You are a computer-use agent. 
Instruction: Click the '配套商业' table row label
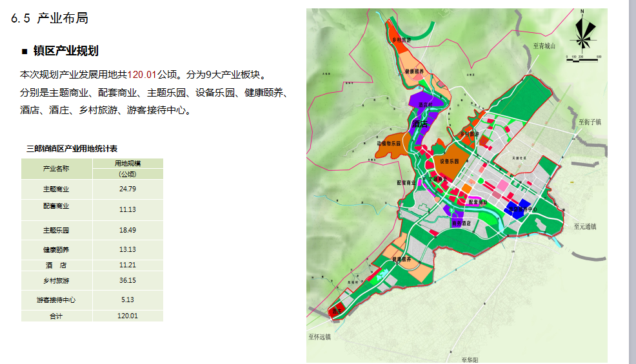coord(56,206)
